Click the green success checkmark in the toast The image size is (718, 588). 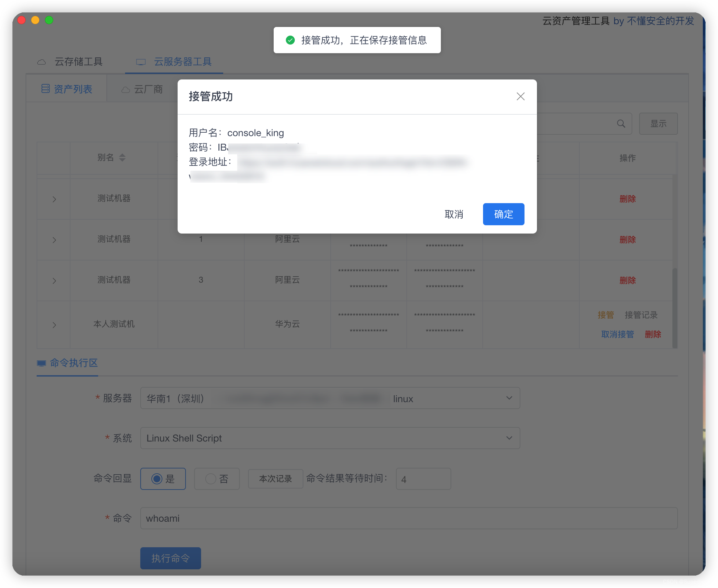click(290, 40)
